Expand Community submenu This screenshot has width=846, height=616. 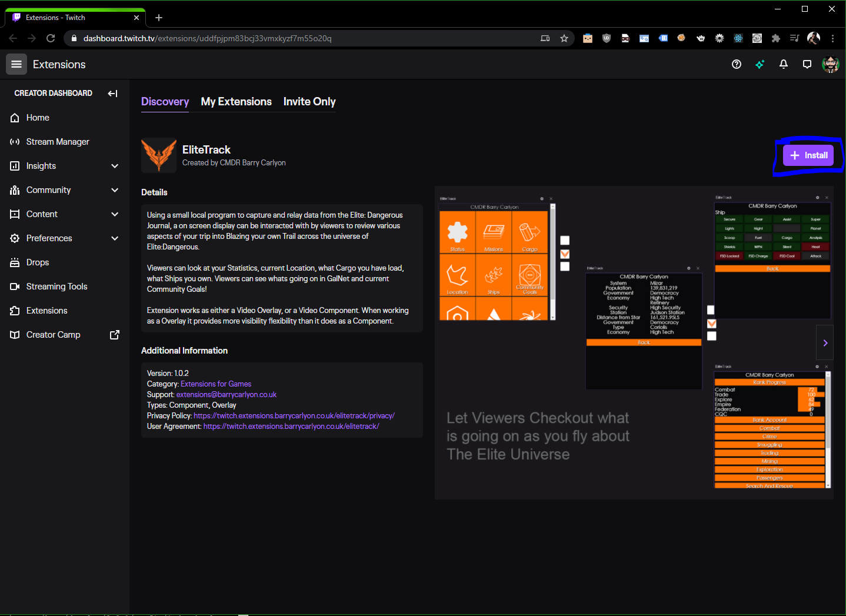click(x=115, y=190)
